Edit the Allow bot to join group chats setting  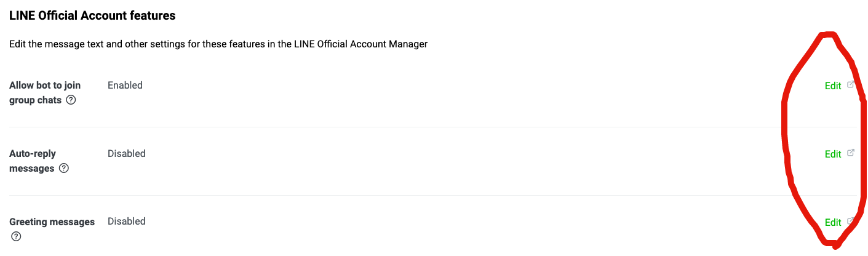coord(833,86)
